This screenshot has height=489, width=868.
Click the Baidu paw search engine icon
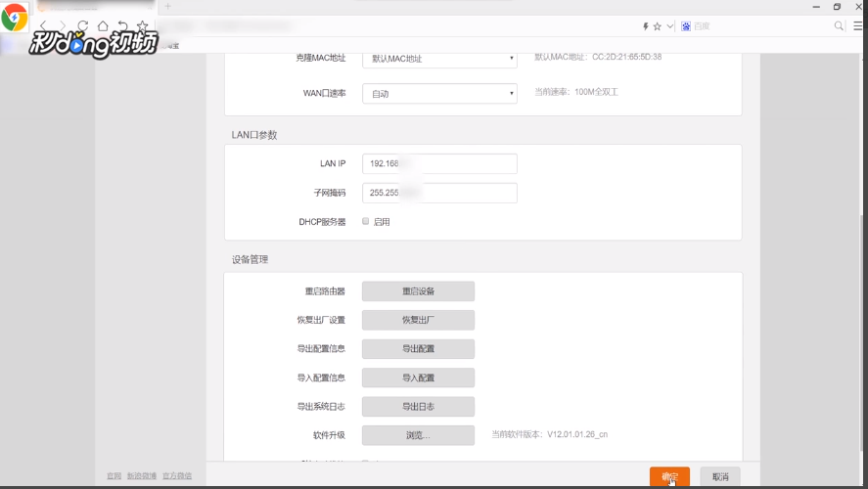point(686,26)
